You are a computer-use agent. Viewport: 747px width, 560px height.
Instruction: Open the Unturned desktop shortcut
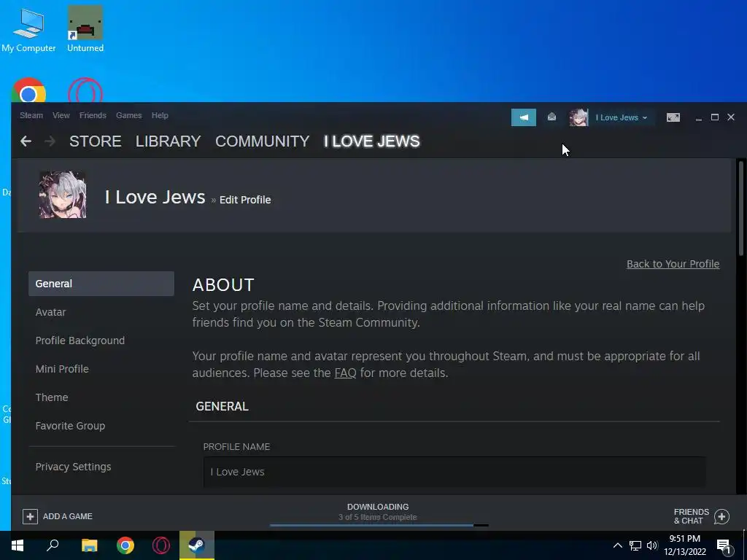pyautogui.click(x=85, y=29)
